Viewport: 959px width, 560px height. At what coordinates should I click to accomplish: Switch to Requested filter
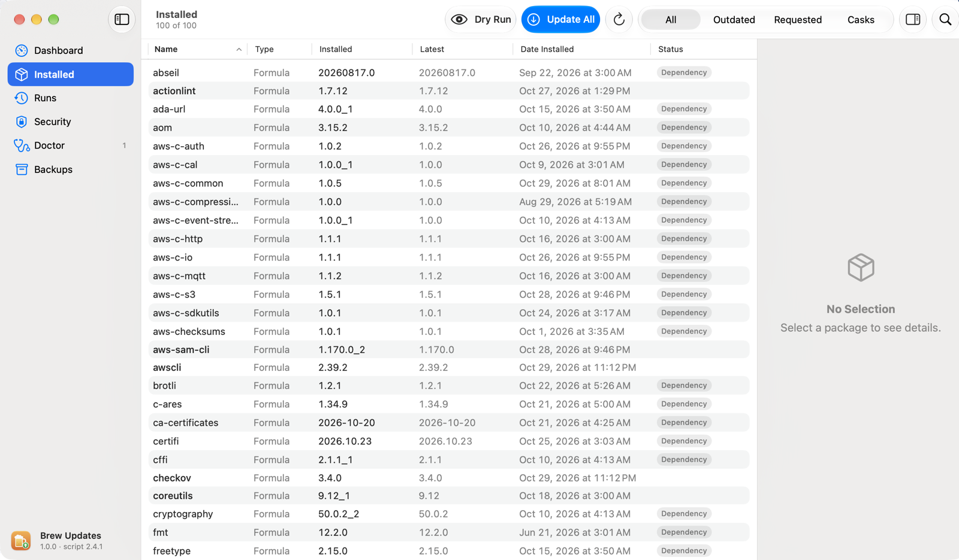click(798, 20)
